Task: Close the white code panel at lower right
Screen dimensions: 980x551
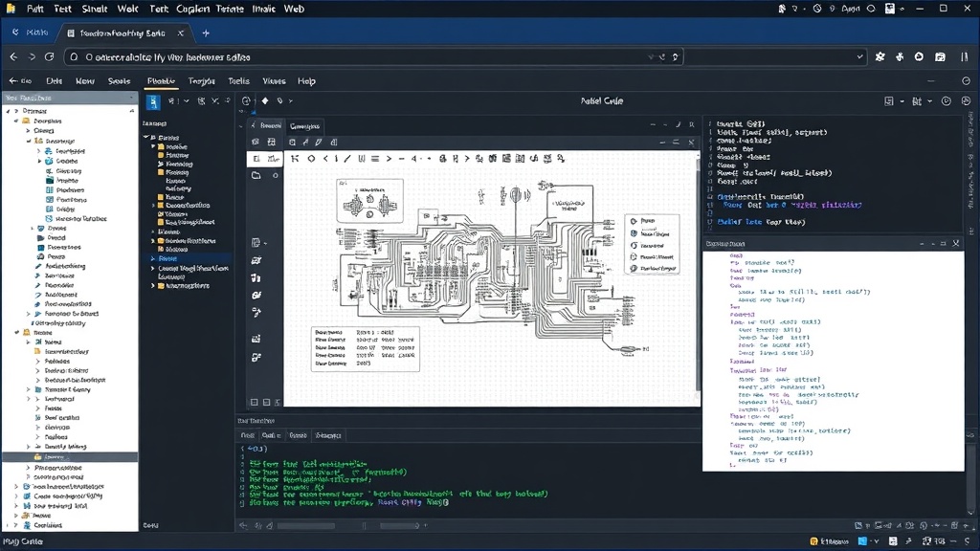Action: (956, 244)
